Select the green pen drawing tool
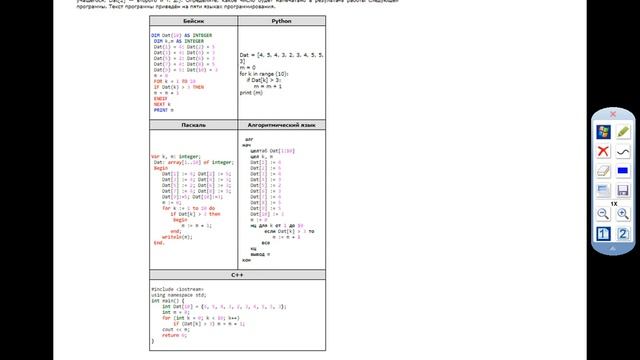 click(x=623, y=132)
